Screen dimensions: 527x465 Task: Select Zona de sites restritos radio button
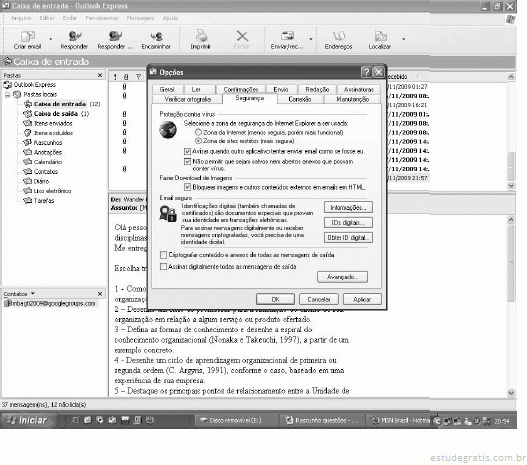(198, 141)
